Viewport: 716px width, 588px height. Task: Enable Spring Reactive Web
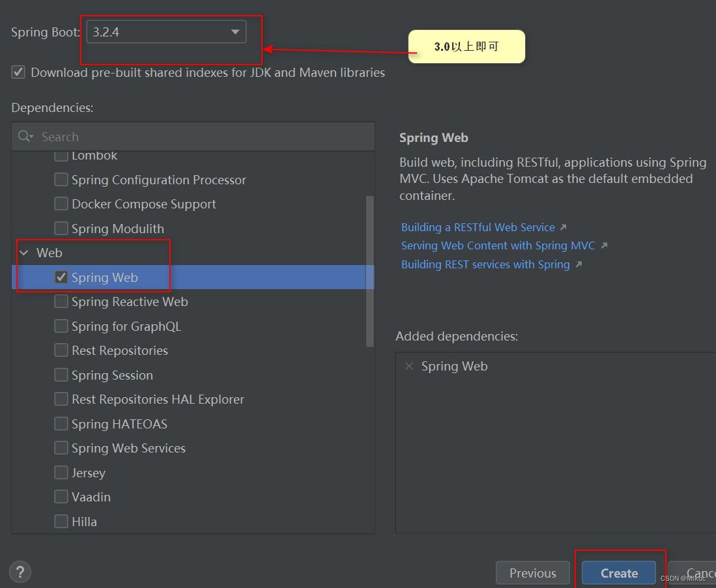click(x=61, y=301)
